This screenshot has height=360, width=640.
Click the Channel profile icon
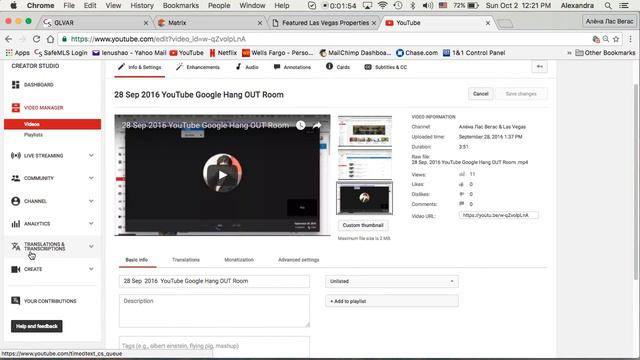coord(16,201)
